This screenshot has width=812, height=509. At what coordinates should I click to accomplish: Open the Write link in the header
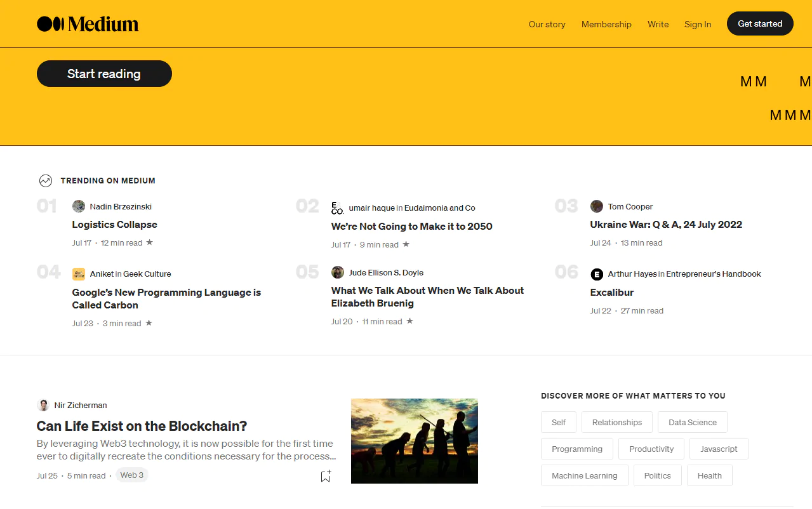pyautogui.click(x=658, y=24)
